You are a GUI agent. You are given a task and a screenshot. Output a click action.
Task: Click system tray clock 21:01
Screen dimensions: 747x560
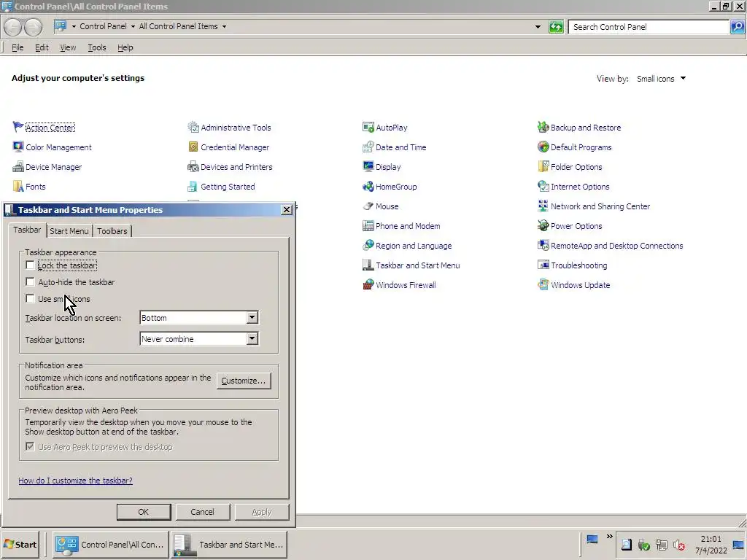[711, 539]
